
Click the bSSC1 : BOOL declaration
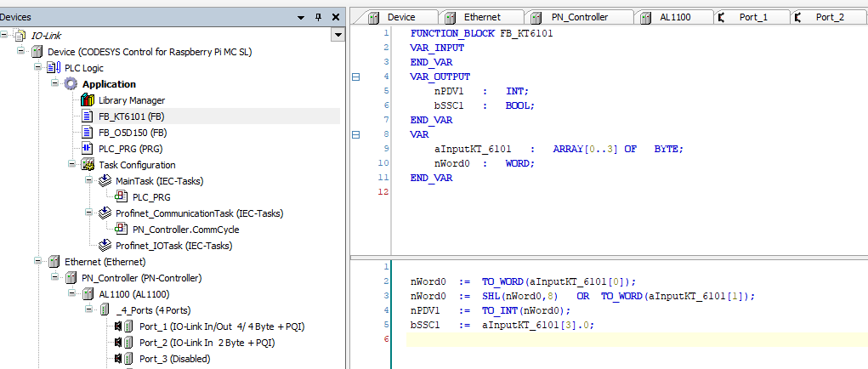point(485,105)
